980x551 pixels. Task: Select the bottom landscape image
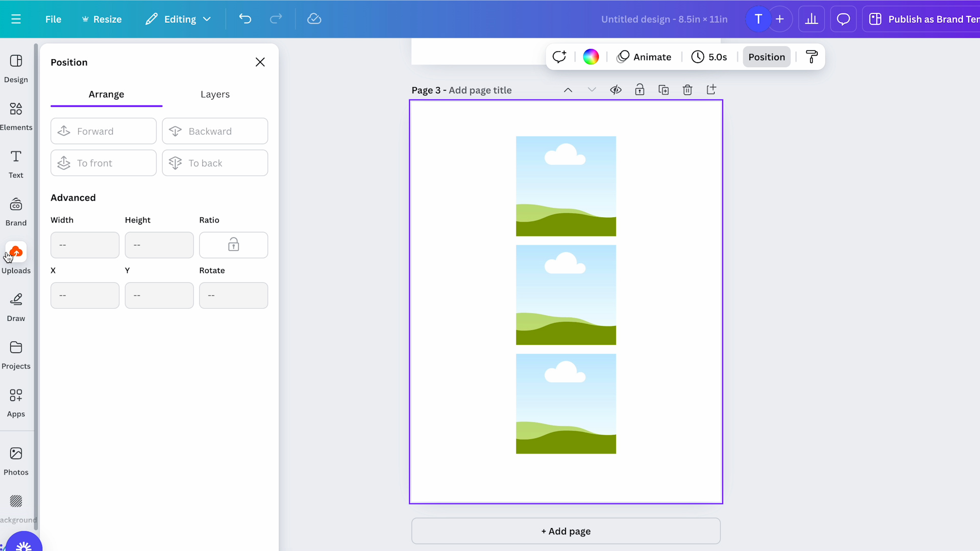tap(566, 404)
